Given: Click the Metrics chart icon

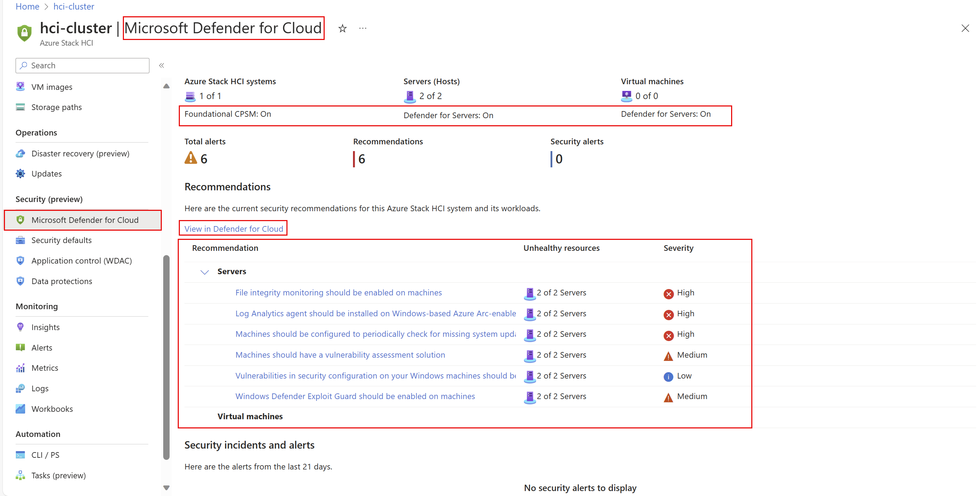Looking at the screenshot, I should coord(21,368).
